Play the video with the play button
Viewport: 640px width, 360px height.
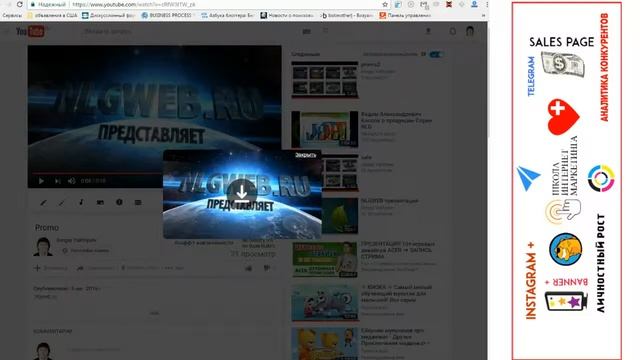click(x=41, y=181)
